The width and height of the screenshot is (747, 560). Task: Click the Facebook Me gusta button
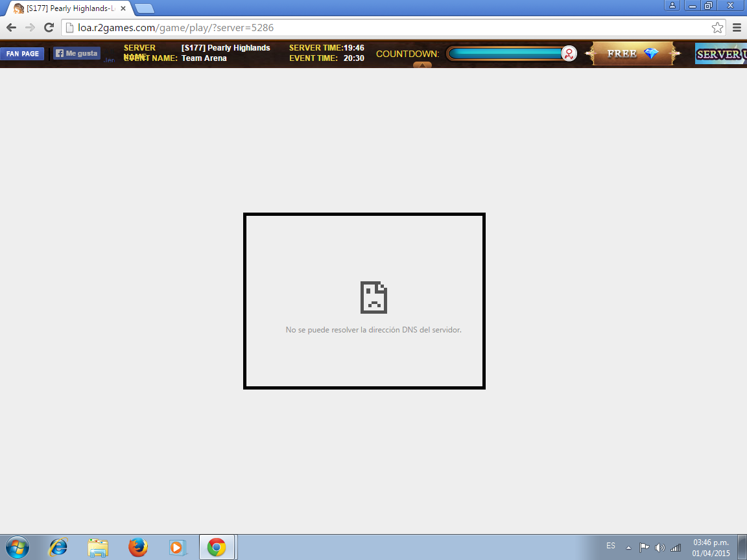[x=77, y=54]
